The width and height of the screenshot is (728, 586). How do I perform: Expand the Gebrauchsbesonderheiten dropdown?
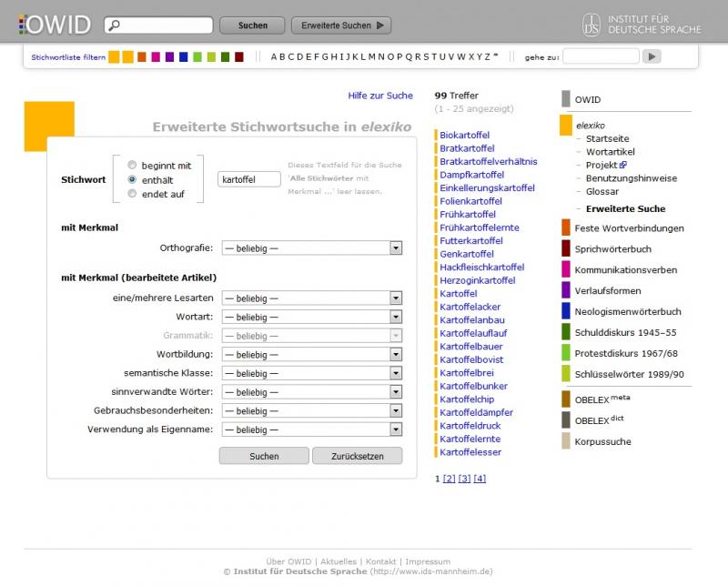coord(312,410)
